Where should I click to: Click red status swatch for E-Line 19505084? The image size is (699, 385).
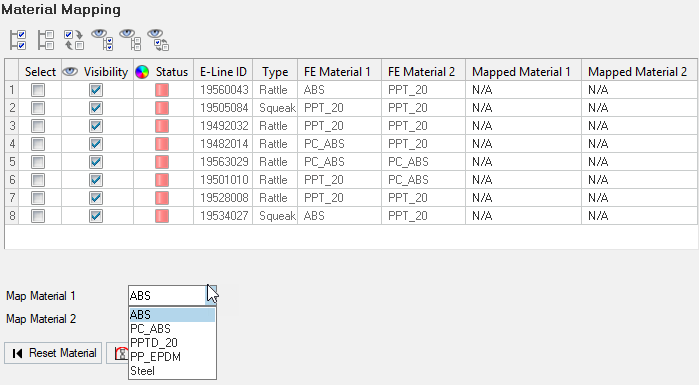[162, 108]
